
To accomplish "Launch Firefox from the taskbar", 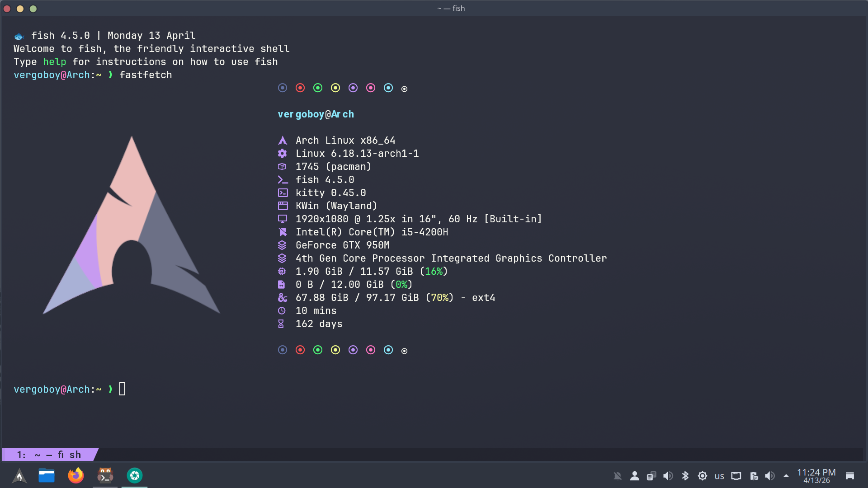I will click(x=76, y=475).
